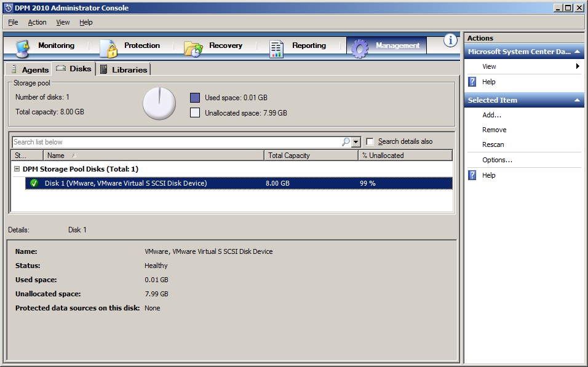
Task: Click DPM Storage Pool Disks (Total: 1) label
Action: (x=80, y=169)
